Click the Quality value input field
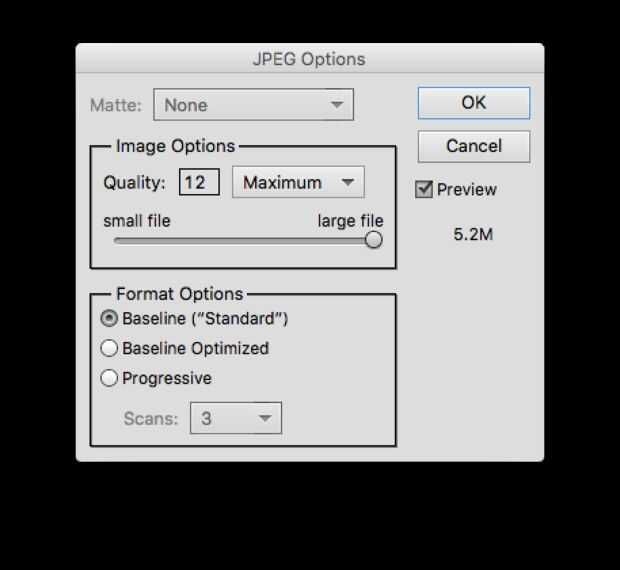The height and width of the screenshot is (570, 620). (199, 183)
